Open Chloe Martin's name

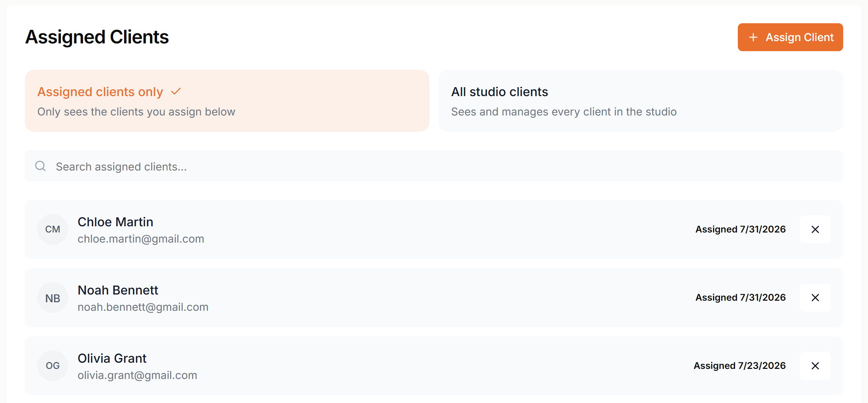coord(115,222)
